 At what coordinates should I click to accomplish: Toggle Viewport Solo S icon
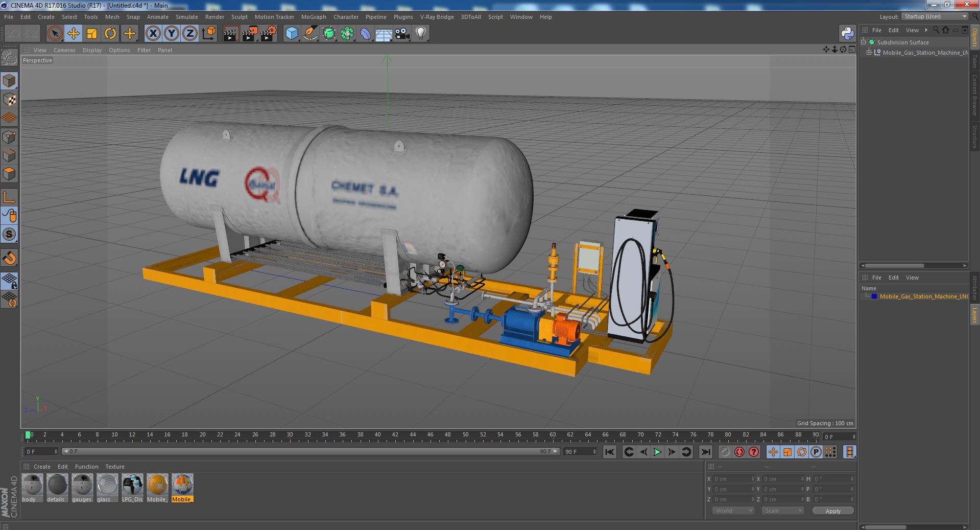[x=9, y=235]
